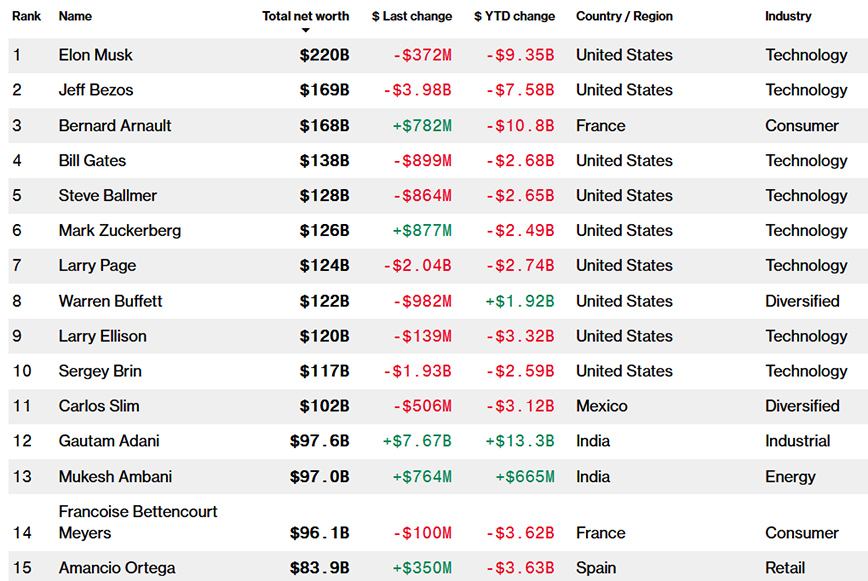Open Jeff Bezos's profile link
868x581 pixels.
[96, 90]
